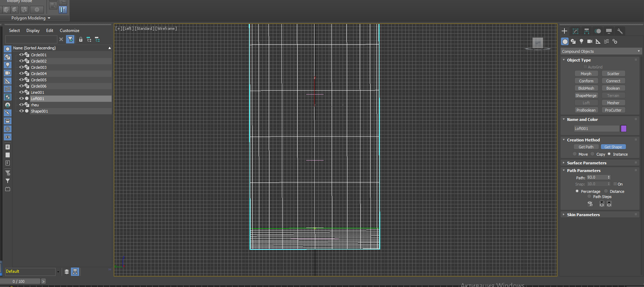644x287 pixels.
Task: Select the Helpers category in Create panel
Action: [598, 41]
